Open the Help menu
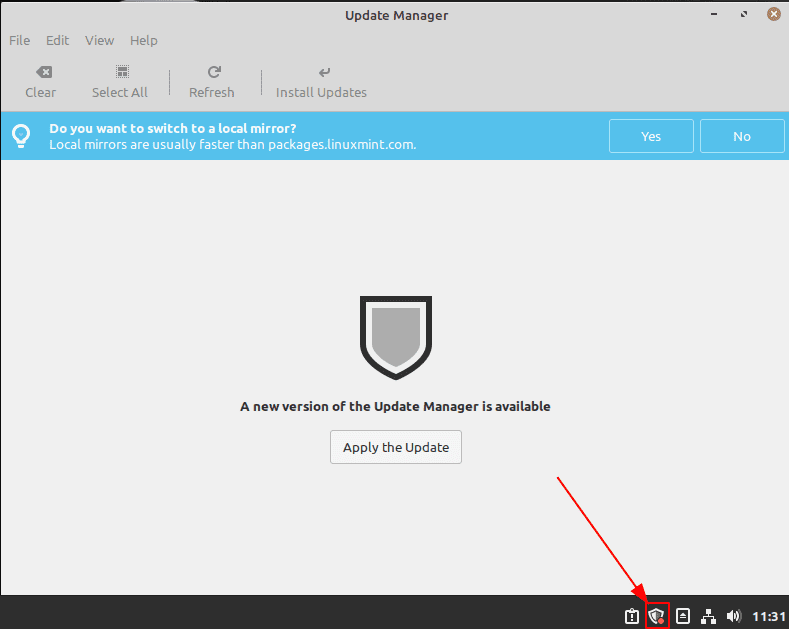Screen dimensions: 789x629 coord(143,40)
